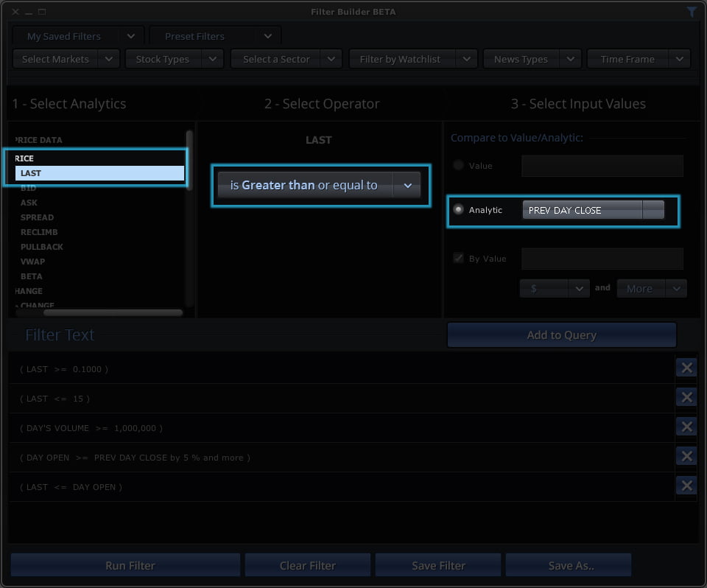Screen dimensions: 707x588
Task: Open the Select Markets dropdown
Action: click(x=66, y=59)
